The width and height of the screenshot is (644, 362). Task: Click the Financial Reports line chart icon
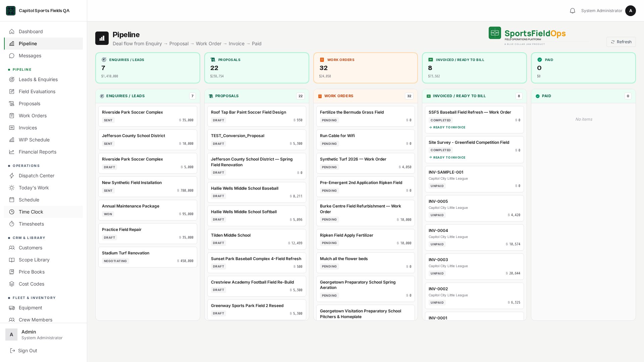(12, 152)
